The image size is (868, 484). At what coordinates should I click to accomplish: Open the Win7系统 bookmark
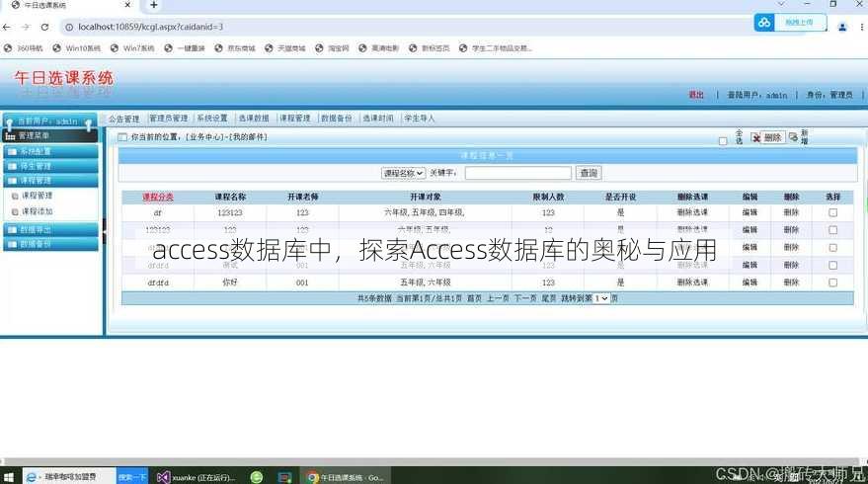[132, 48]
